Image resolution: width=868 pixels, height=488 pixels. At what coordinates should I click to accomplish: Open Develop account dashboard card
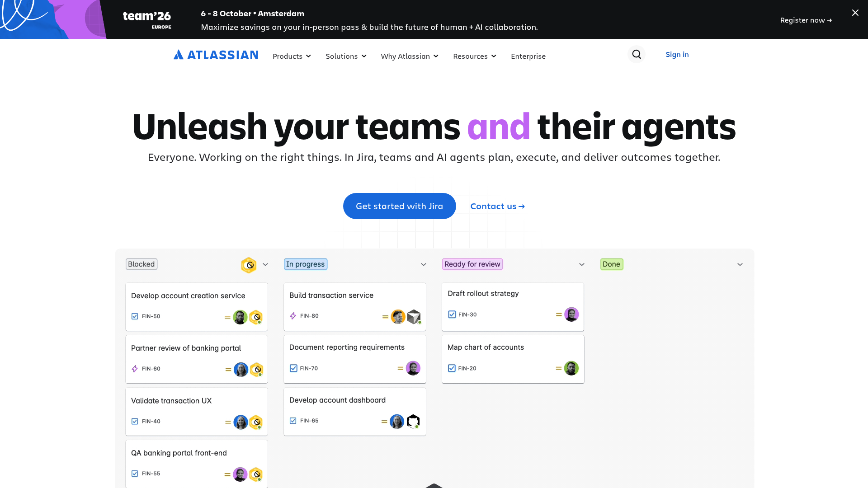pos(355,412)
